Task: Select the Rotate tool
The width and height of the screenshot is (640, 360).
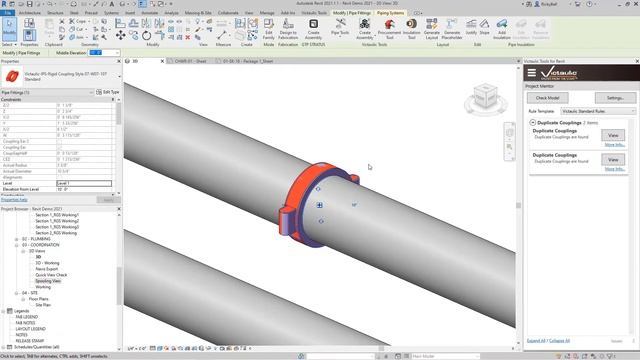Action: tap(147, 36)
